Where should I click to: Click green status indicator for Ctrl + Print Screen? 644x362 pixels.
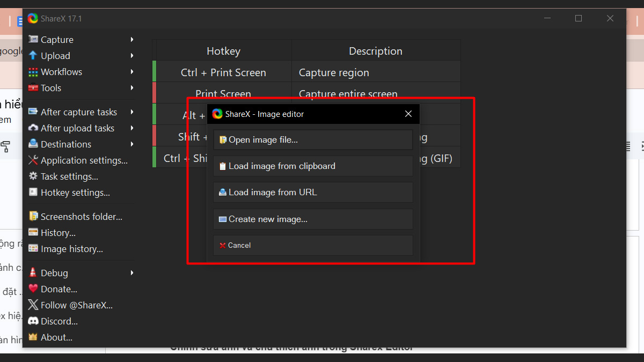pos(154,71)
